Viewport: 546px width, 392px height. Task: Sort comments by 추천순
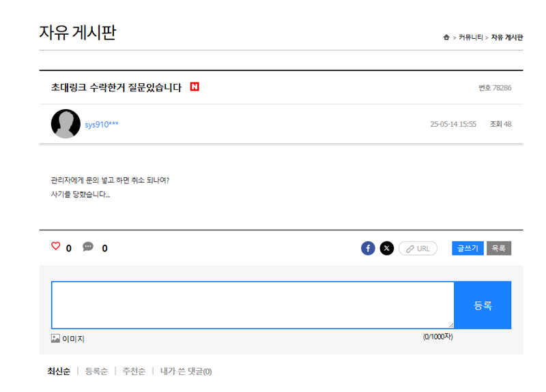134,371
